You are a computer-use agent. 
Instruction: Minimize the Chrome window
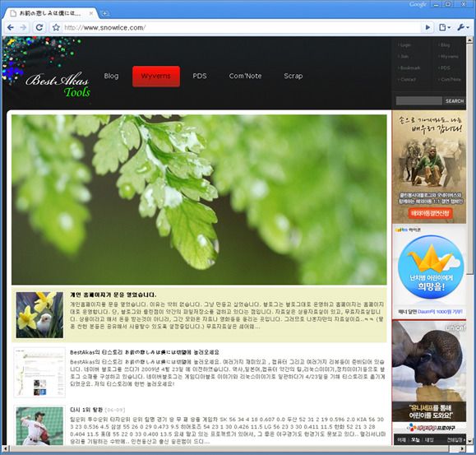437,4
